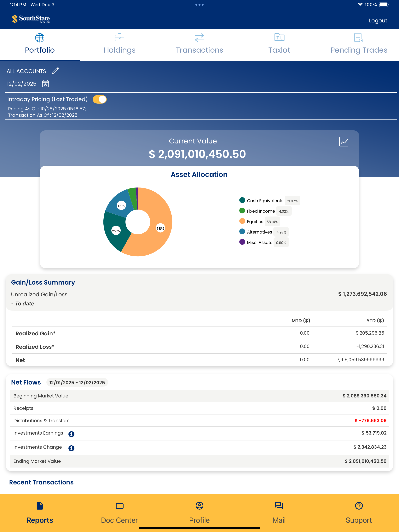Tap the Investments Earnings amount $53,719.02
399x532 pixels.
point(374,433)
